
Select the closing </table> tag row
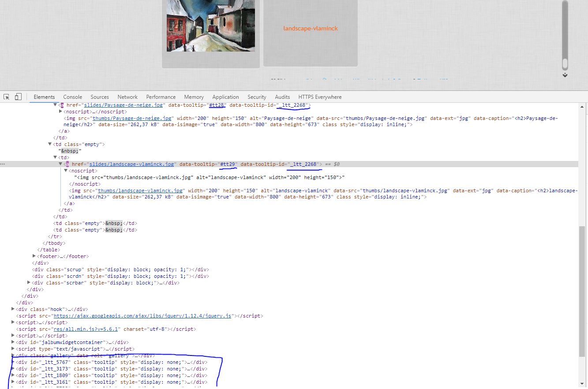tap(49, 250)
